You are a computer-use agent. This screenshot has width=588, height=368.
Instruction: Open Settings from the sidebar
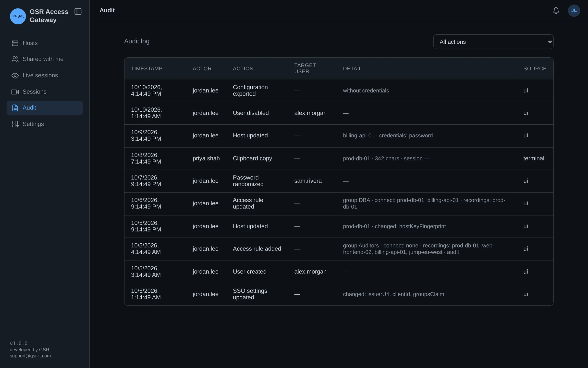(x=45, y=124)
